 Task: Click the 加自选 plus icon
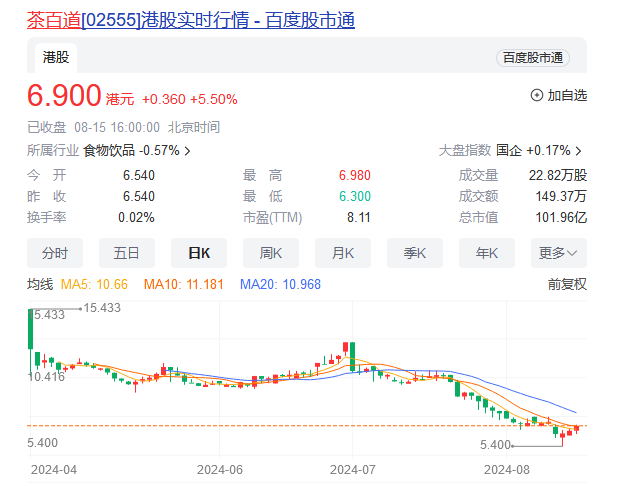pos(536,95)
